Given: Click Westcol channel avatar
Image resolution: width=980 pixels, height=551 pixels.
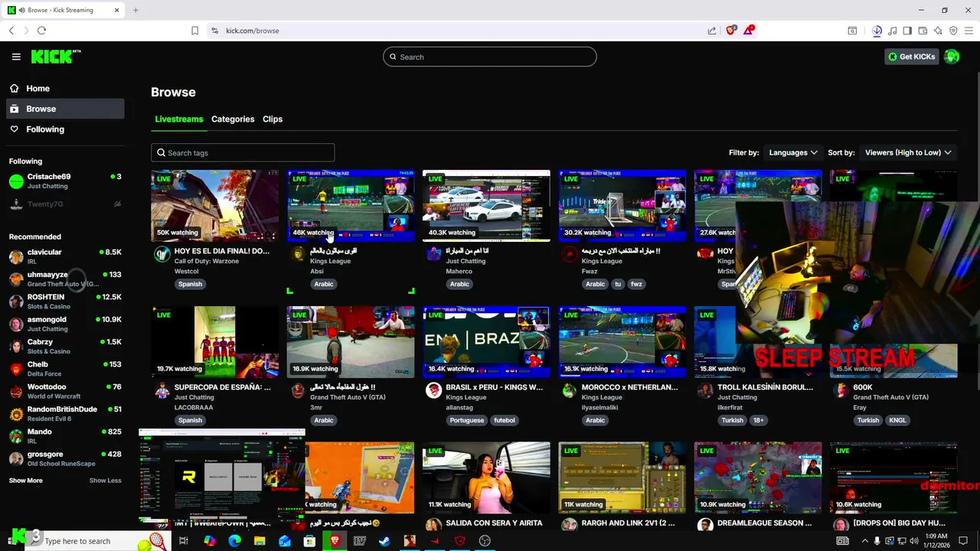Looking at the screenshot, I should pyautogui.click(x=162, y=254).
